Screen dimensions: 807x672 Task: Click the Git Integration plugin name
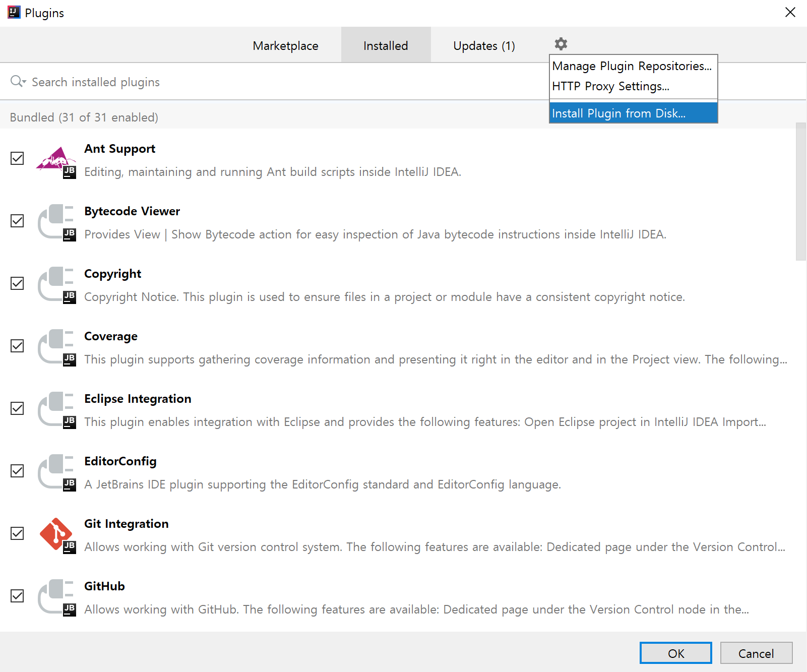[x=127, y=524]
